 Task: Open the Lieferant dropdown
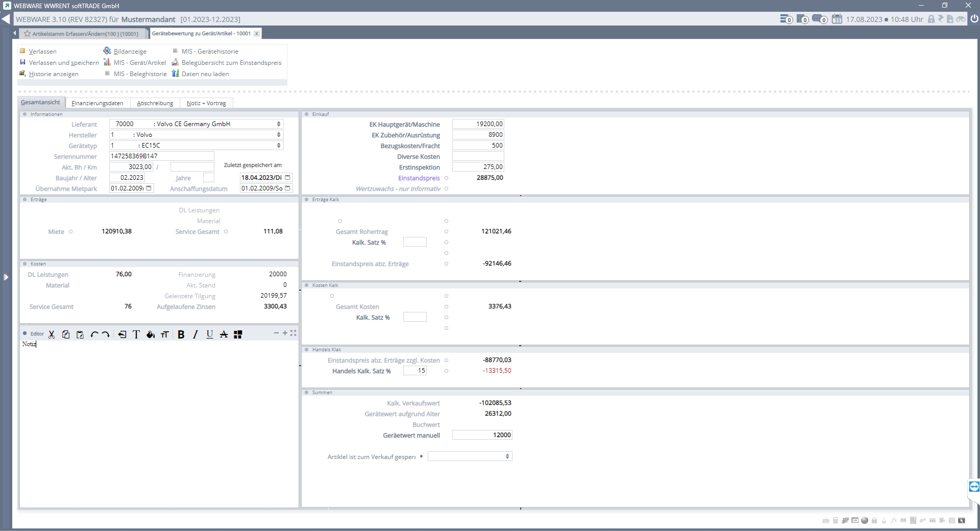pos(279,124)
